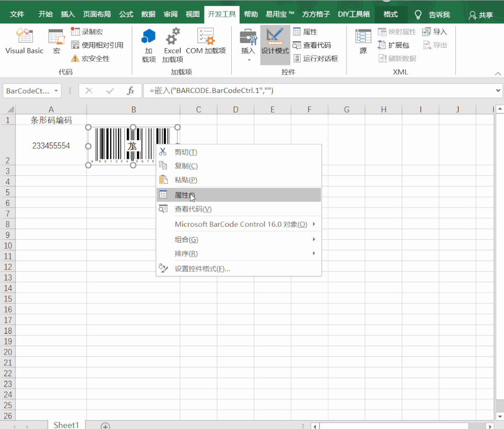Expand the 排序(R) submenu
The image size is (504, 429).
tap(239, 253)
